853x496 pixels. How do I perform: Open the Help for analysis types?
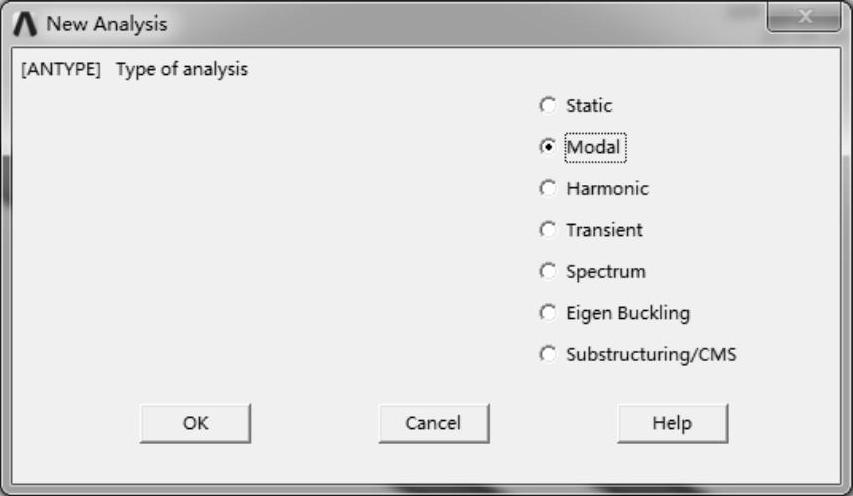(x=672, y=423)
